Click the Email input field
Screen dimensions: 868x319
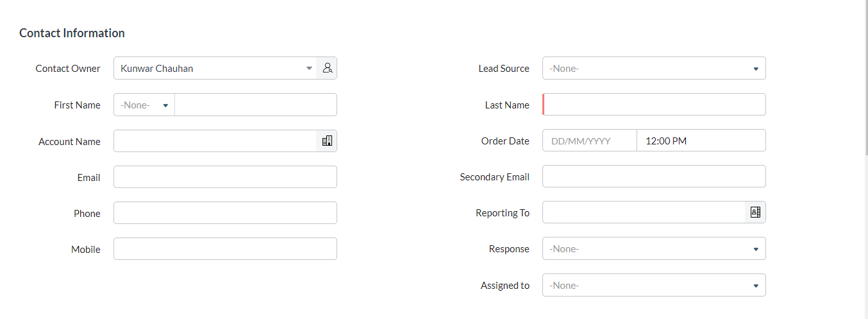point(225,177)
